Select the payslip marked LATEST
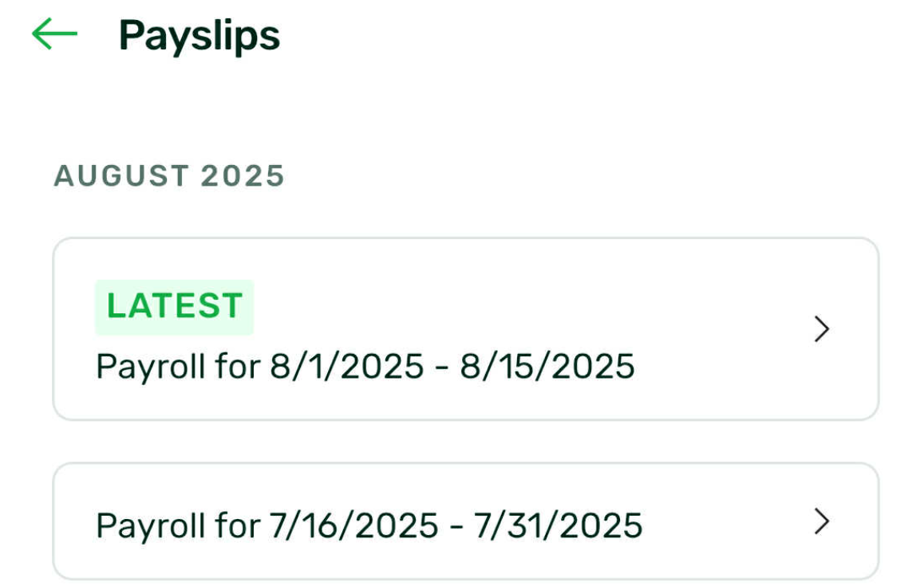 [x=465, y=328]
